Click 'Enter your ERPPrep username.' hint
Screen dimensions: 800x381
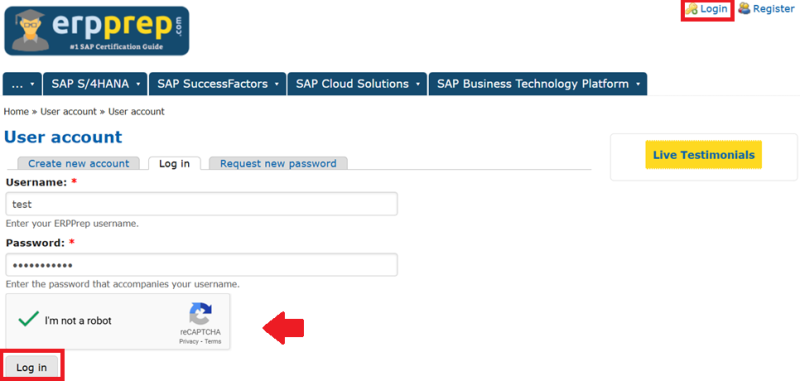[x=72, y=223]
